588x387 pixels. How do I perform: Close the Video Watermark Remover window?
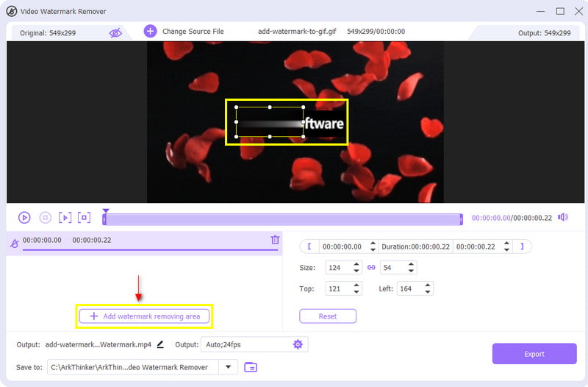(578, 12)
